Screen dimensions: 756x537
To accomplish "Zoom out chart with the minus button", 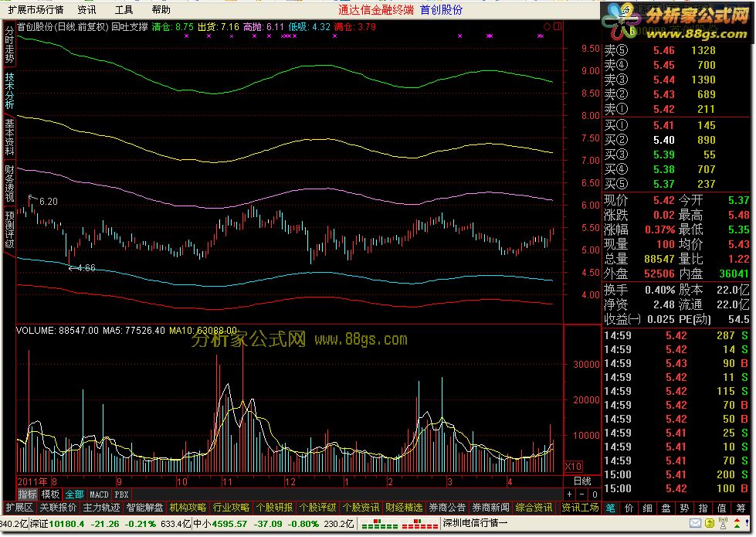I will coord(582,495).
